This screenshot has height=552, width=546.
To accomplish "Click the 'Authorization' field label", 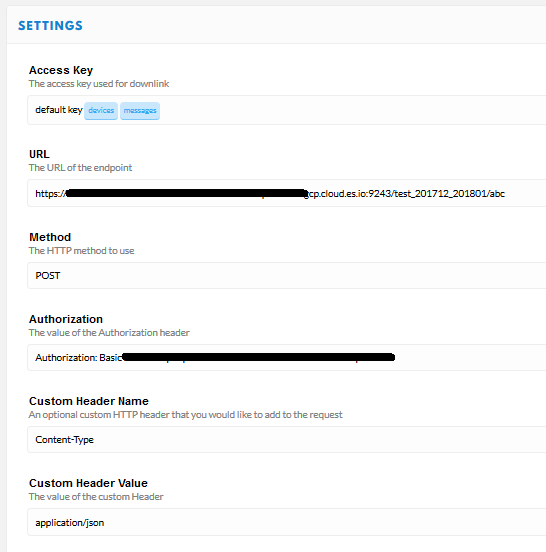I will coord(66,319).
